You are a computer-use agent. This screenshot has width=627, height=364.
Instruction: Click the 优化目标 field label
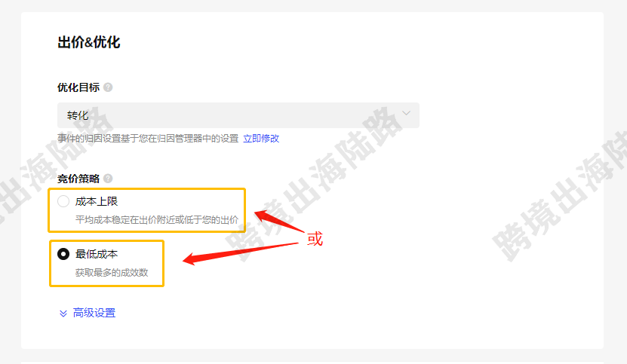click(x=78, y=87)
